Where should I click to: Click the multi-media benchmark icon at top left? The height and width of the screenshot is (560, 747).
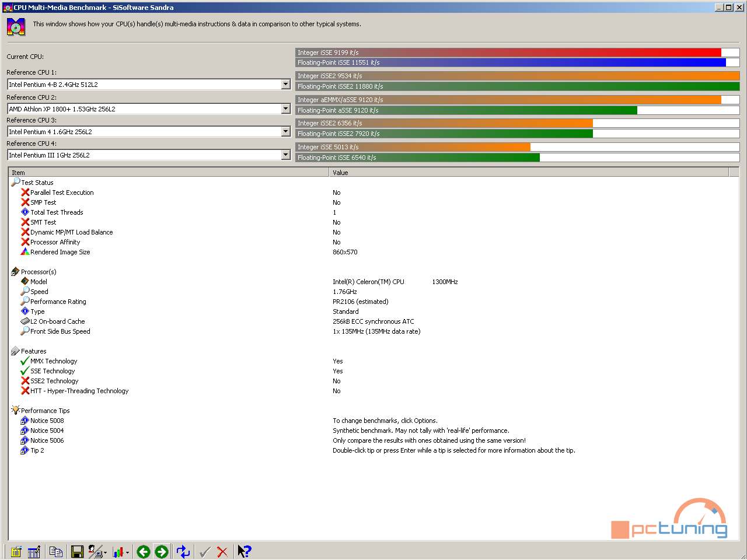(x=16, y=27)
